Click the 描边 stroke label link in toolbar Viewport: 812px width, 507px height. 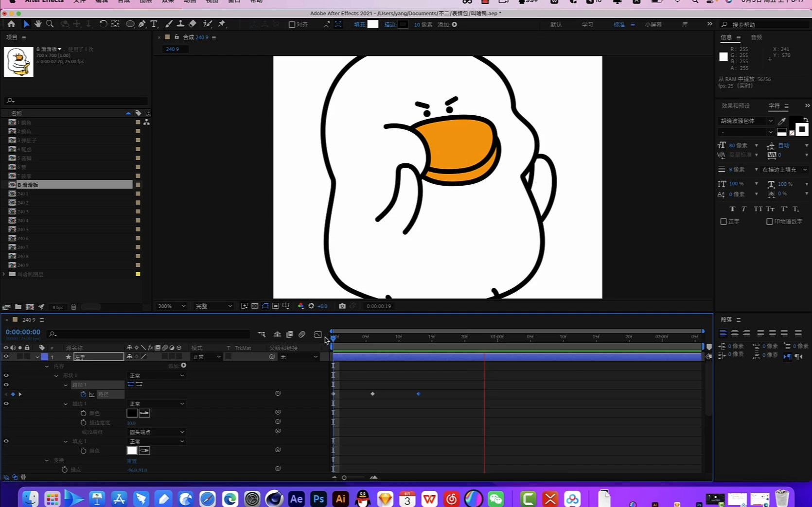point(390,24)
